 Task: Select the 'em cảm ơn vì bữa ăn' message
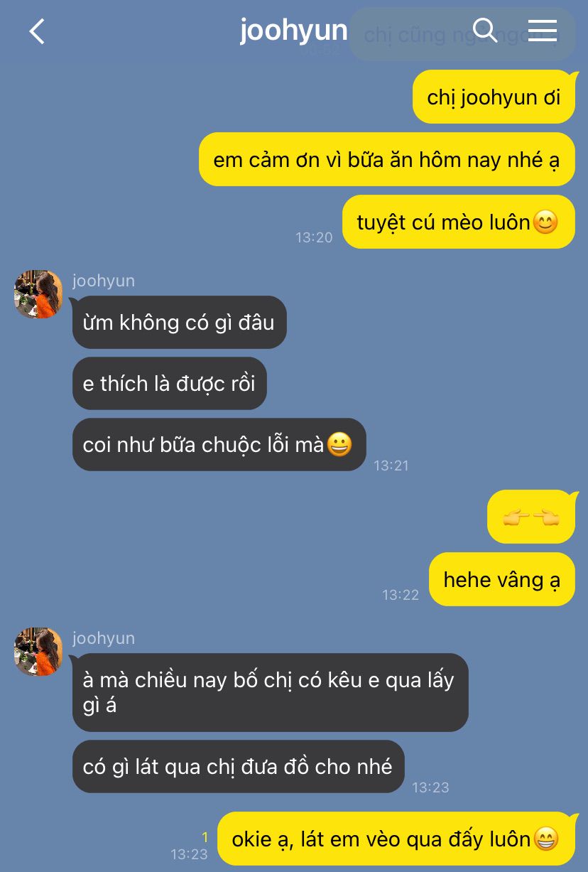(x=386, y=159)
